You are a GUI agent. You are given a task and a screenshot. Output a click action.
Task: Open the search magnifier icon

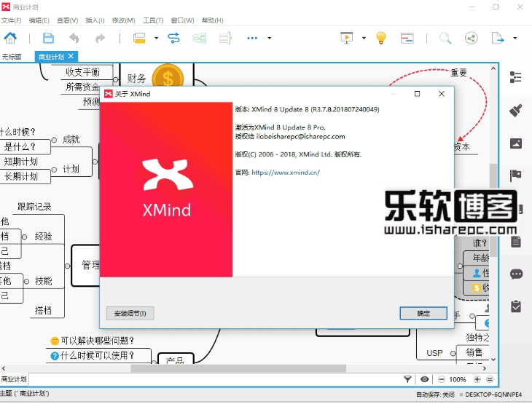pyautogui.click(x=445, y=38)
